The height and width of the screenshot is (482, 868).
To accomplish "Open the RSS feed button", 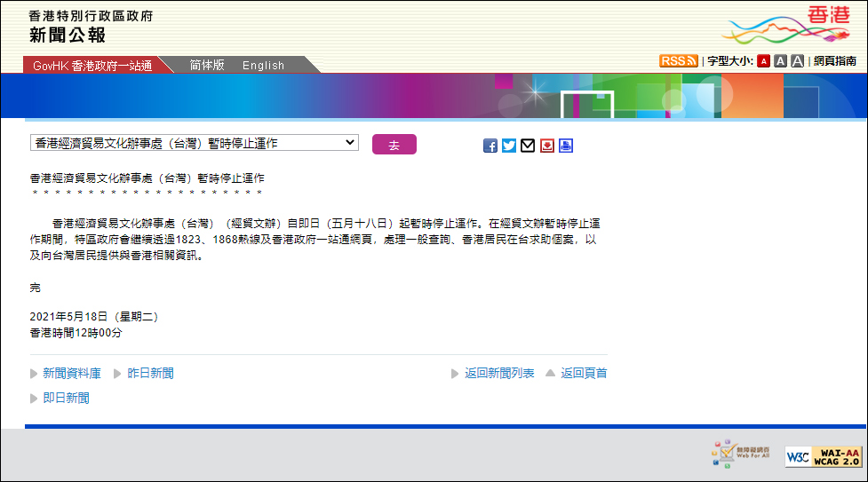I will [x=678, y=61].
